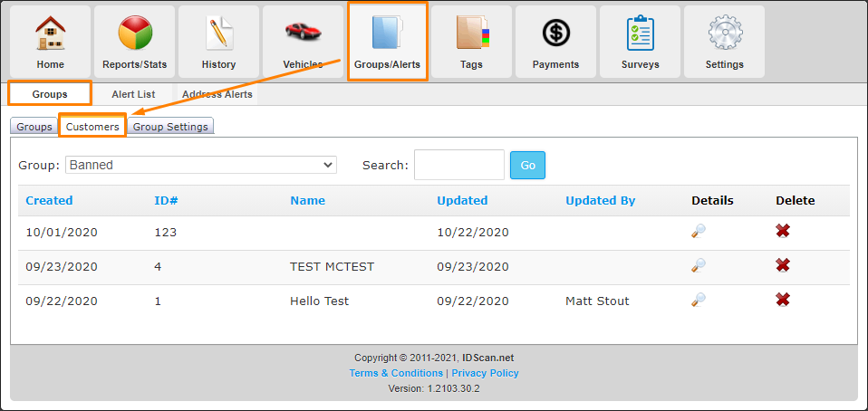The height and width of the screenshot is (411, 868).
Task: Select the Customers tab
Action: tap(92, 127)
